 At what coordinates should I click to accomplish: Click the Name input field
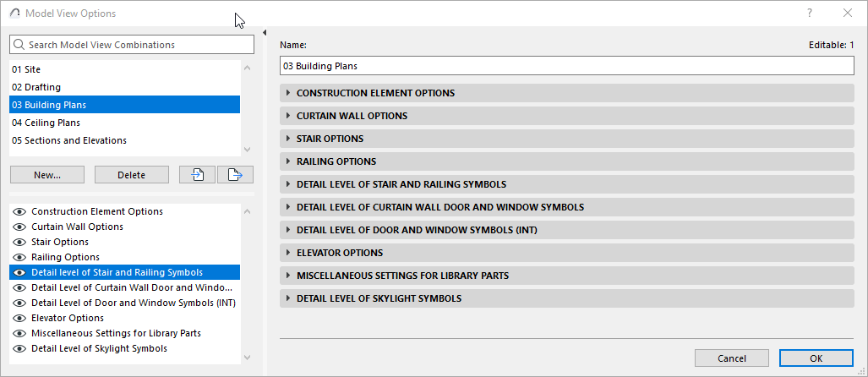point(566,65)
